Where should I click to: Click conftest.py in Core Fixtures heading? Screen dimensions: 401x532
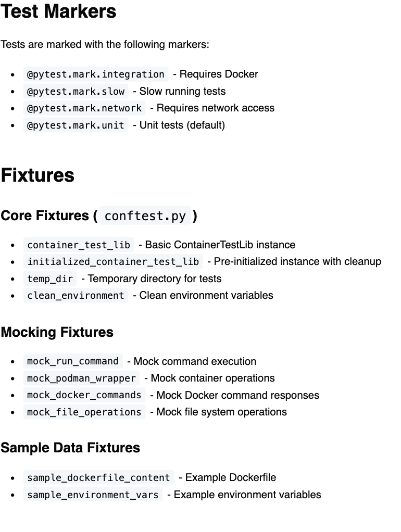click(145, 216)
